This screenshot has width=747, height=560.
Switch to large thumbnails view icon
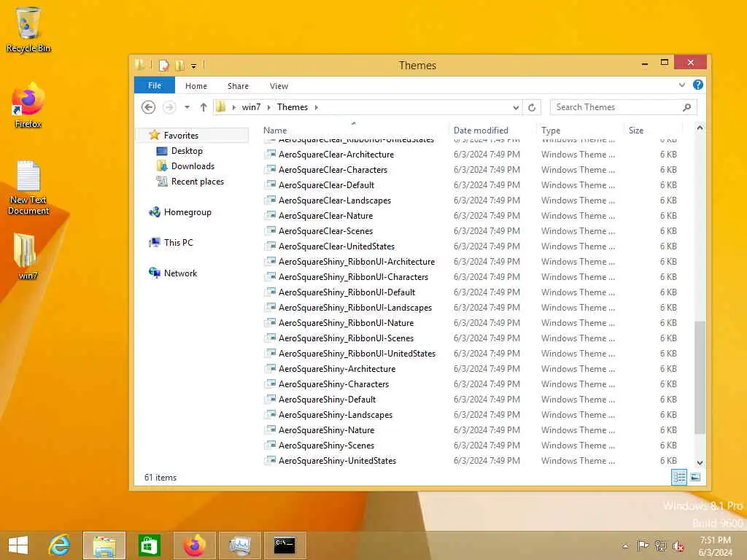click(695, 477)
